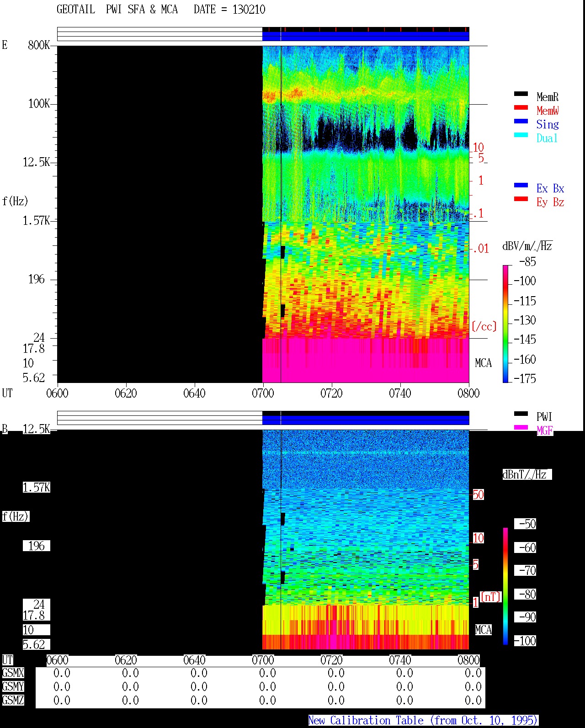Click the red [/cc] density label

coord(484,326)
